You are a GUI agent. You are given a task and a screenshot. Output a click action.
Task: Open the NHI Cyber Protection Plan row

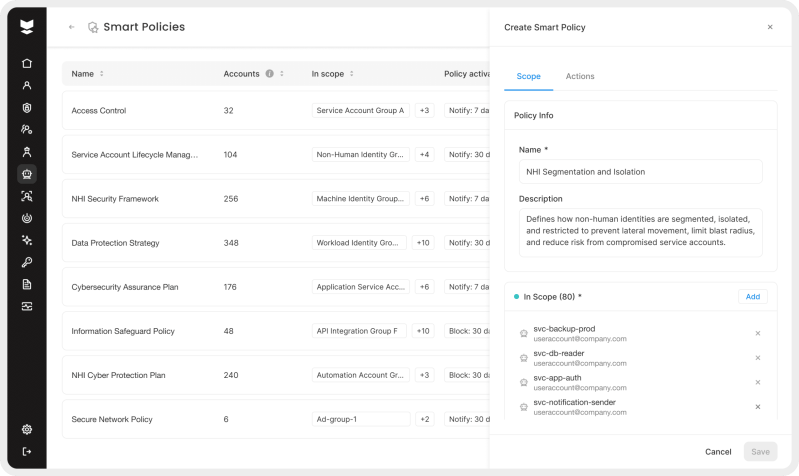(x=276, y=375)
